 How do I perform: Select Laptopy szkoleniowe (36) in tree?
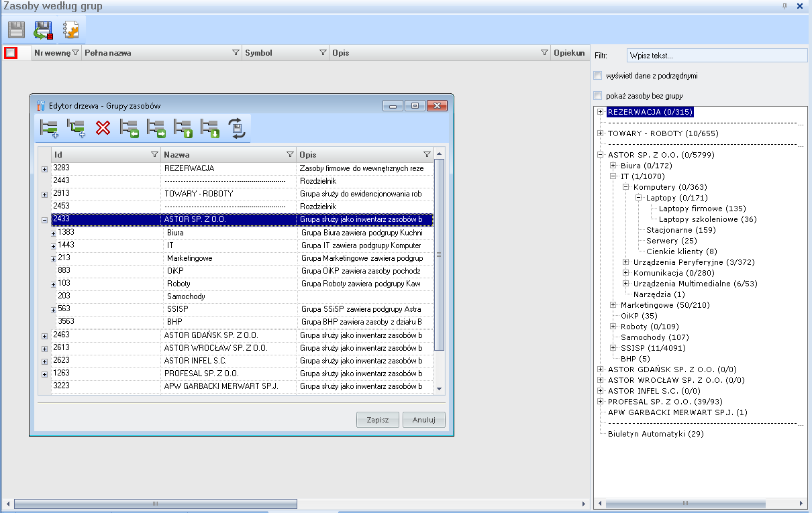coord(707,219)
